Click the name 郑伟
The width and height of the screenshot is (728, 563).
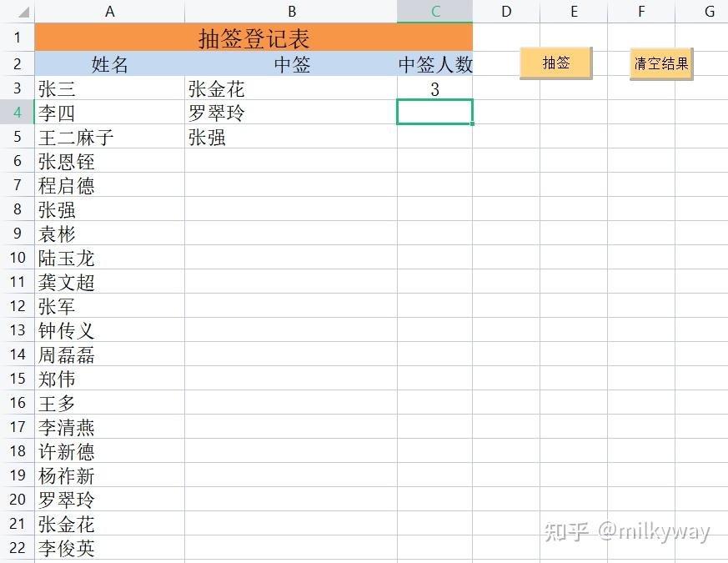tap(57, 379)
